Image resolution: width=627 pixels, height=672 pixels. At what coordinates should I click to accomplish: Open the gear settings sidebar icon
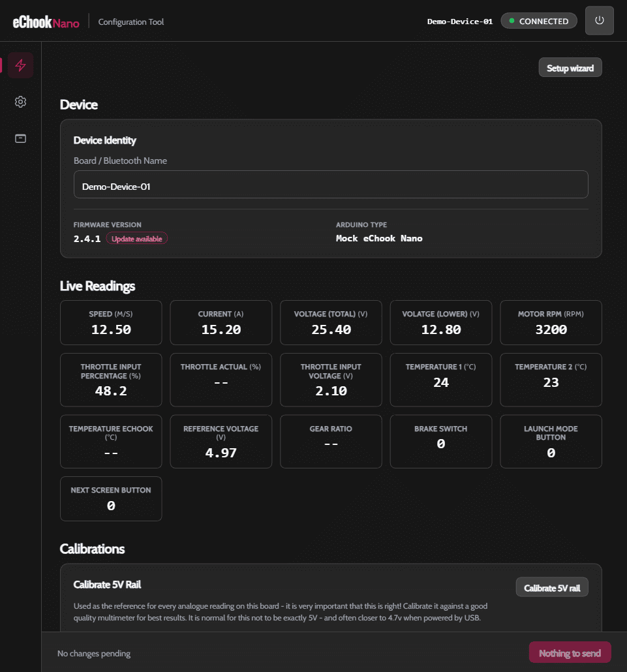[x=21, y=102]
